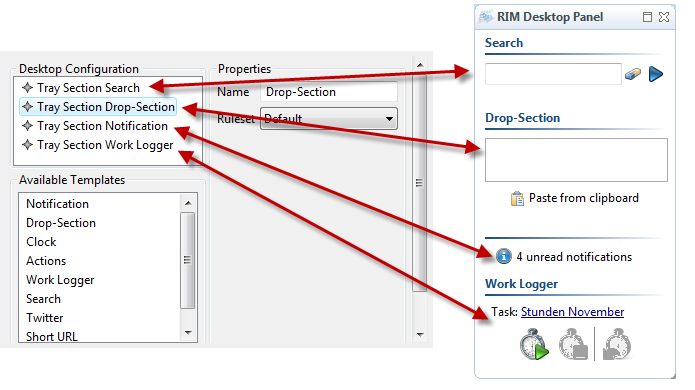
Task: Click the stop stopwatch icon
Action: click(x=574, y=344)
